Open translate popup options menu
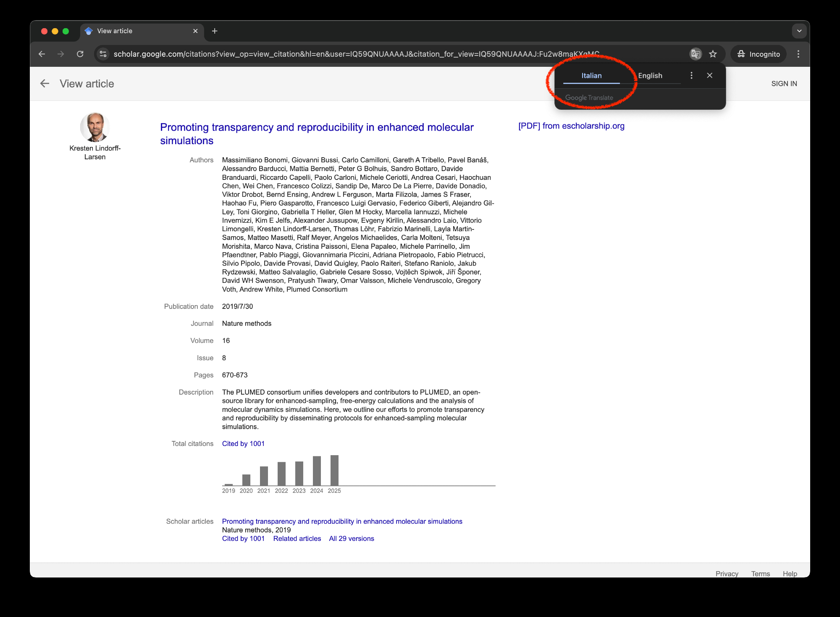This screenshot has height=617, width=840. click(x=691, y=75)
